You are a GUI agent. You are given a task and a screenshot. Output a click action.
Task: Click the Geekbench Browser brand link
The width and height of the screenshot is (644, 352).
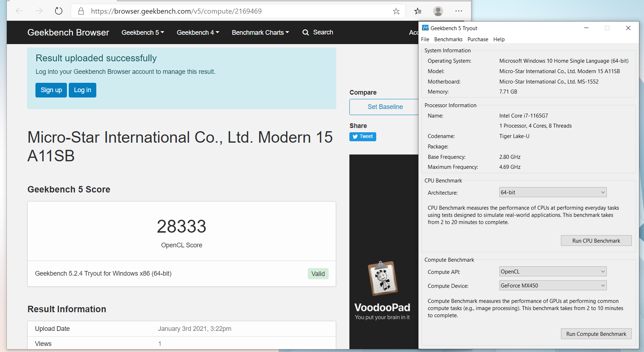(68, 33)
